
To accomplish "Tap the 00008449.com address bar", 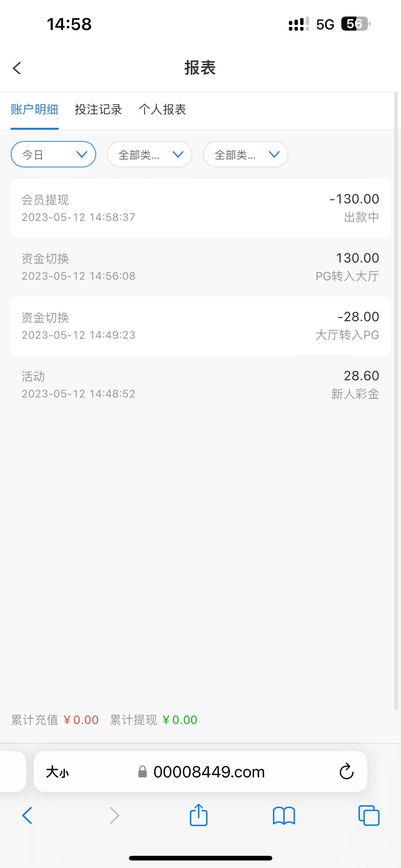I will pyautogui.click(x=209, y=772).
